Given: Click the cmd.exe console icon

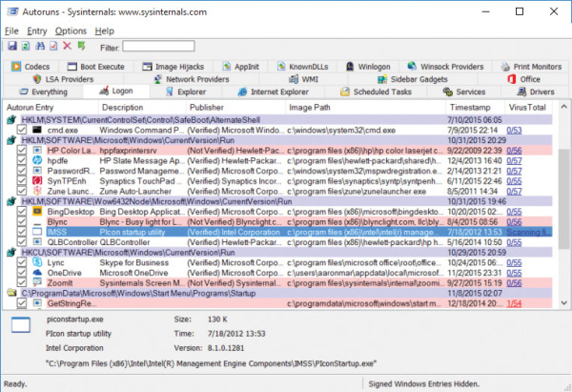Looking at the screenshot, I should (37, 130).
